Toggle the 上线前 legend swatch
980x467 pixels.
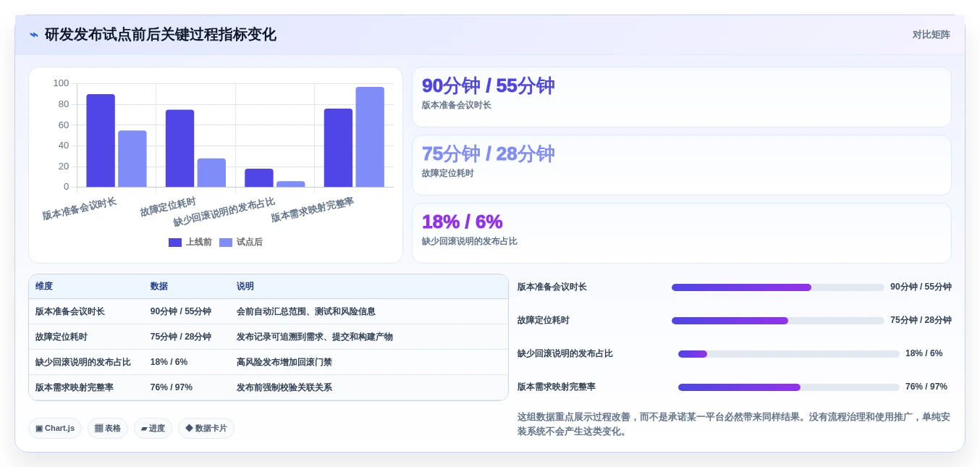click(175, 243)
